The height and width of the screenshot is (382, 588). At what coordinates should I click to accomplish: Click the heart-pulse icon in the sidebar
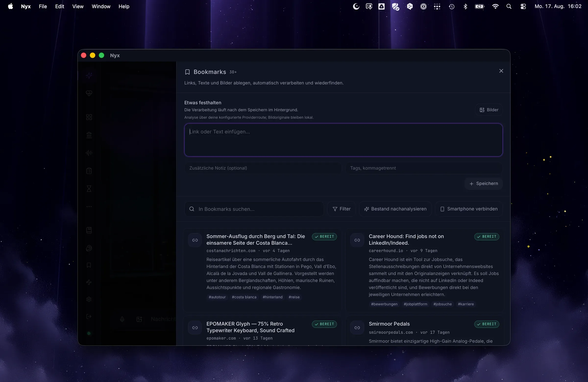[89, 93]
